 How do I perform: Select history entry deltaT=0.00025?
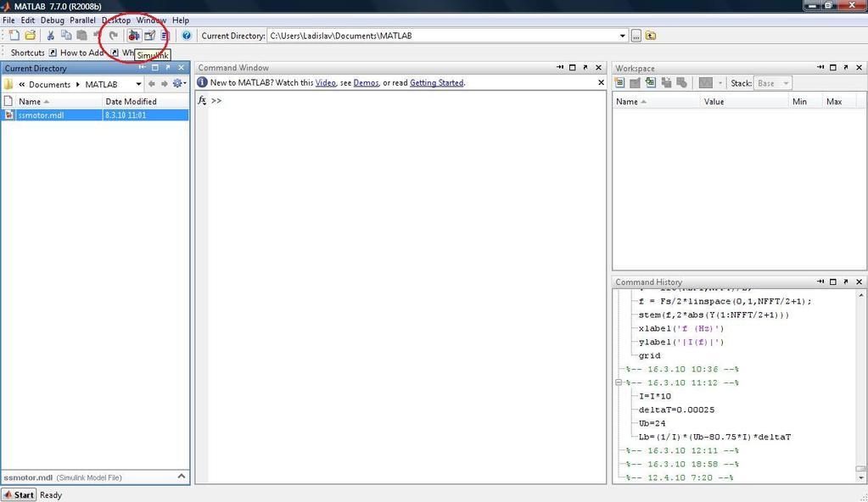[676, 410]
